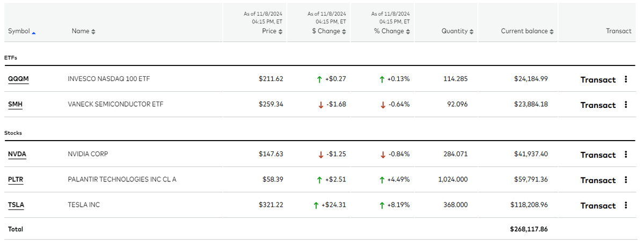
Task: Click Transact for QQQM
Action: click(x=598, y=79)
